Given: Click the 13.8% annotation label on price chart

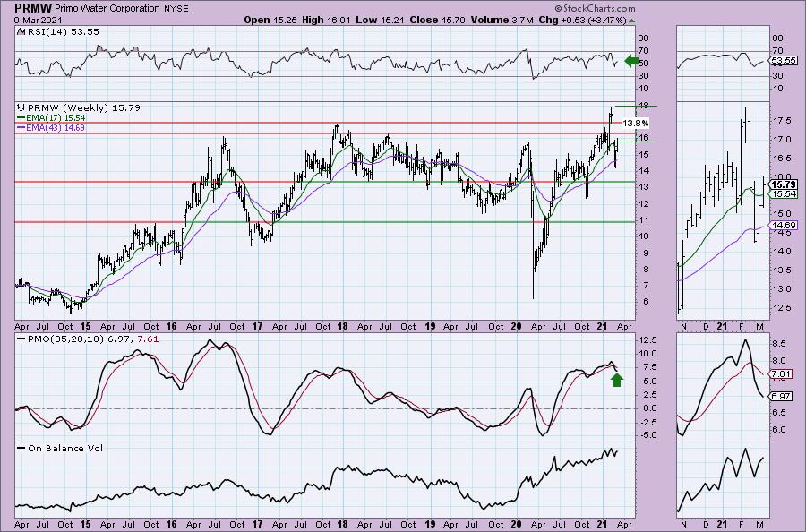Looking at the screenshot, I should (635, 124).
